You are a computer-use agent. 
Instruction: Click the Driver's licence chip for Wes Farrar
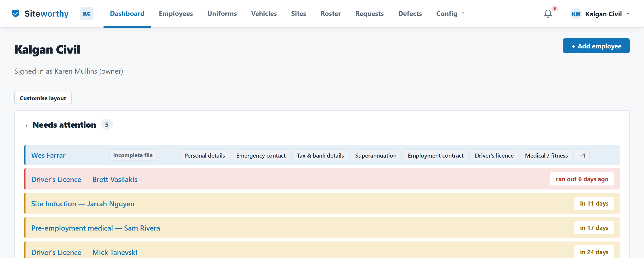click(x=494, y=156)
